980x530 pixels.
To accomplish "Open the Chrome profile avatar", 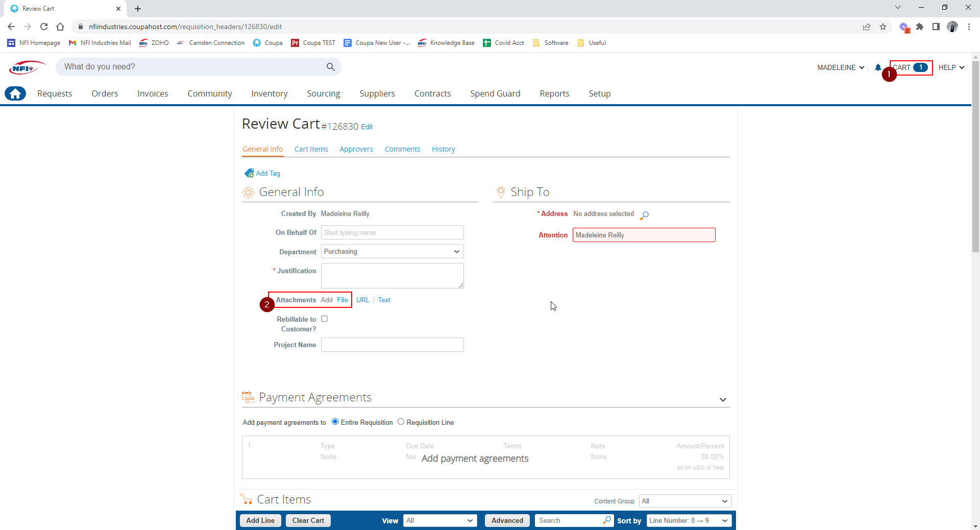I will coord(952,27).
